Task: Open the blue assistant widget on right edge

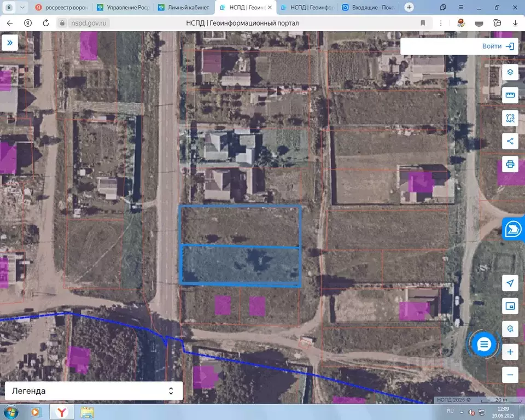Action: (514, 229)
